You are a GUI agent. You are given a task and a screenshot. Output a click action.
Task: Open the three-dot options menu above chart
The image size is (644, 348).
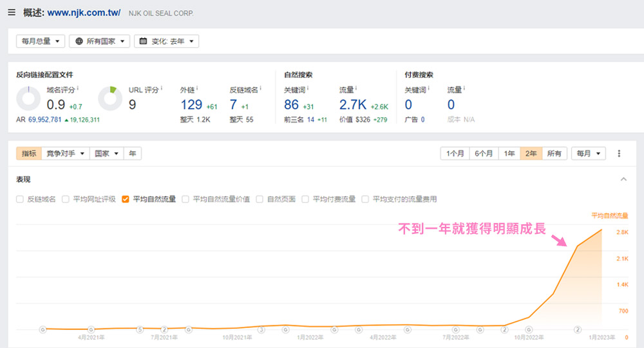coord(619,153)
